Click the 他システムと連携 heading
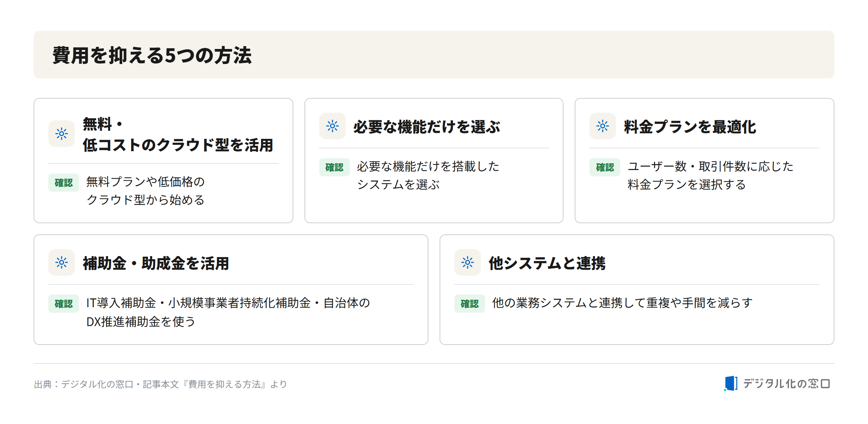868x424 pixels. 547,263
